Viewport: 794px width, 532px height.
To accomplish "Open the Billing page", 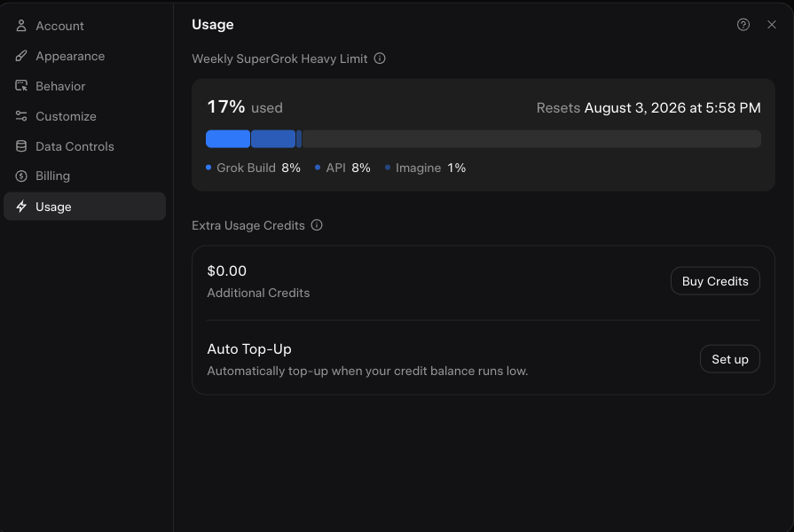I will [x=84, y=176].
